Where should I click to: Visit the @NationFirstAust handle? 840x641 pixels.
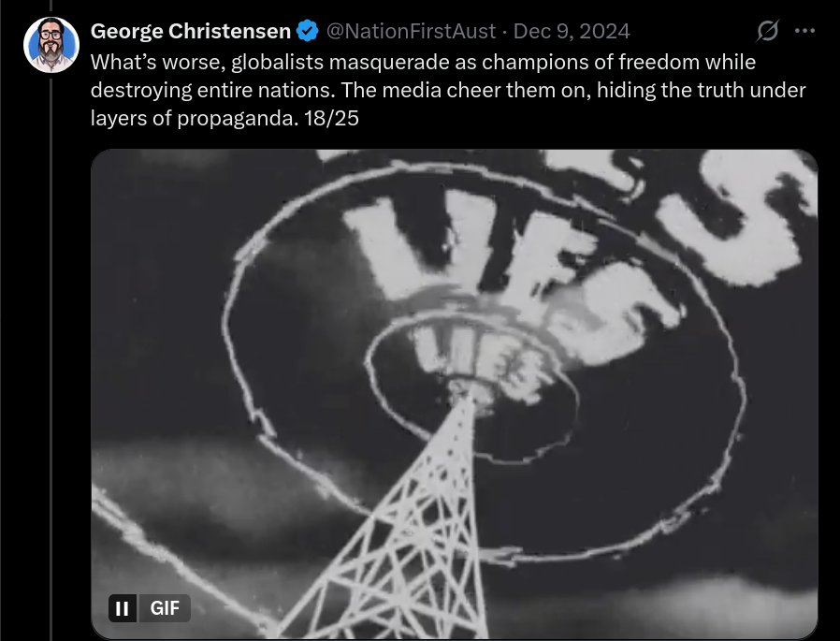411,31
